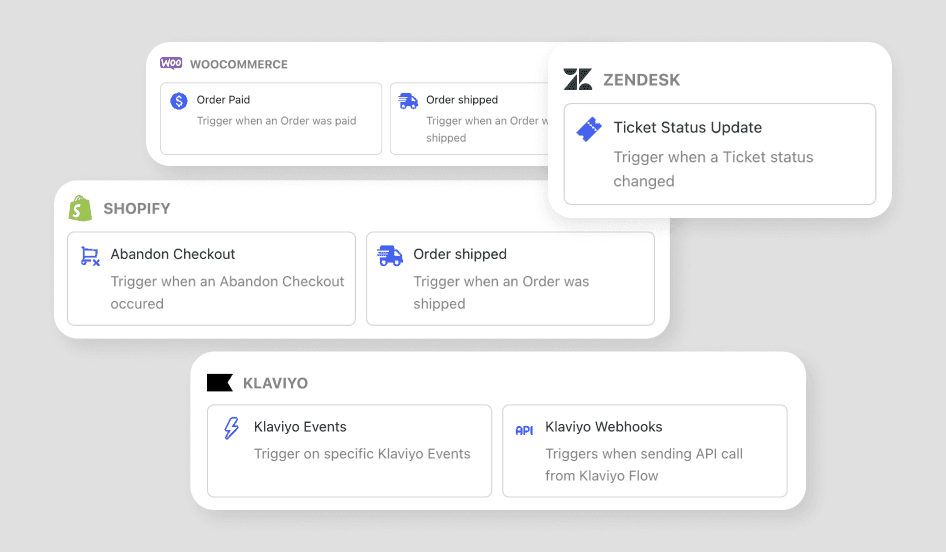The height and width of the screenshot is (552, 946).
Task: Click the WOOCOMMERCE heading text
Action: pos(239,64)
